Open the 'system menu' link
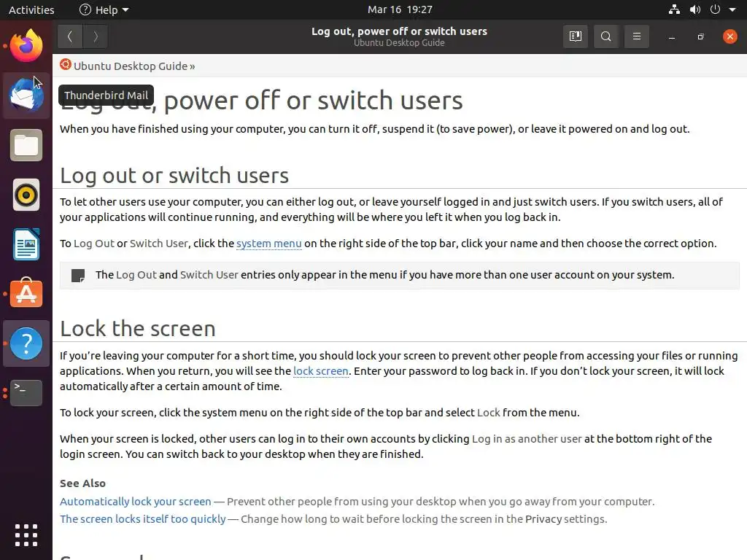 268,244
